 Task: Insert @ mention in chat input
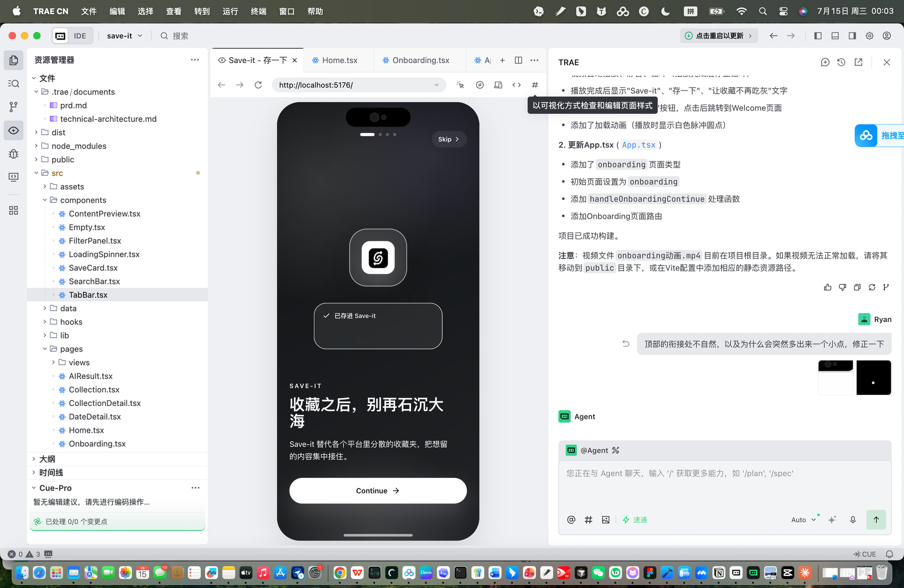tap(571, 520)
